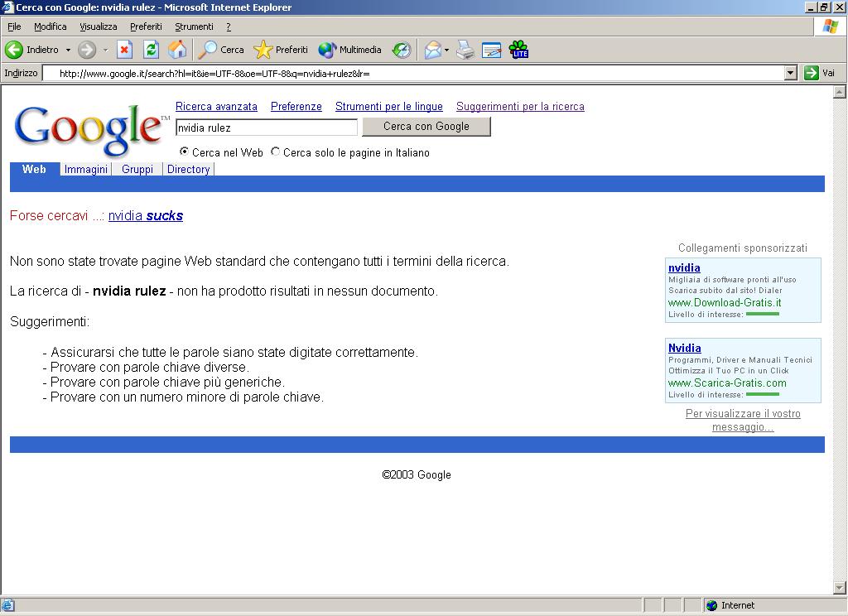Open the Strumenti menu

click(x=194, y=26)
